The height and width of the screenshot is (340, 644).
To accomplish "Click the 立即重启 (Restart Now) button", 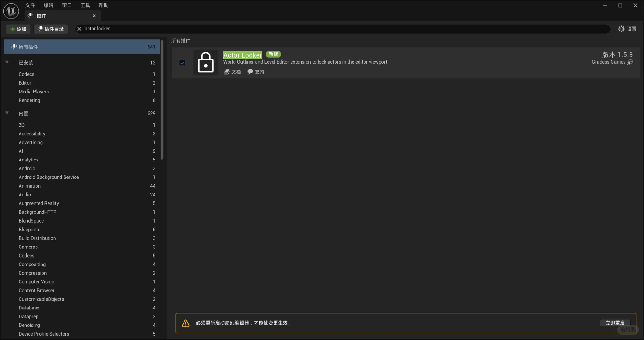I will [615, 323].
